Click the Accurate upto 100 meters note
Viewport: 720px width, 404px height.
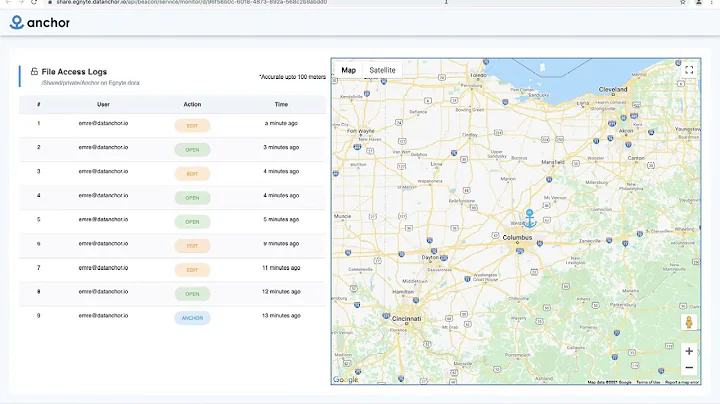point(292,77)
